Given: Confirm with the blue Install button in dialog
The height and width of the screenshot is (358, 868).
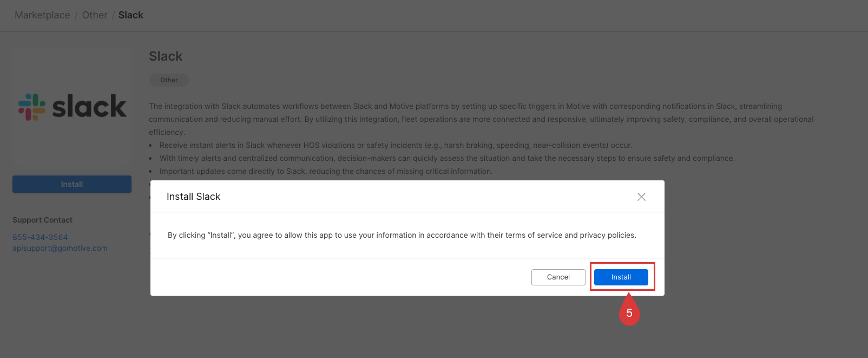Looking at the screenshot, I should [621, 277].
